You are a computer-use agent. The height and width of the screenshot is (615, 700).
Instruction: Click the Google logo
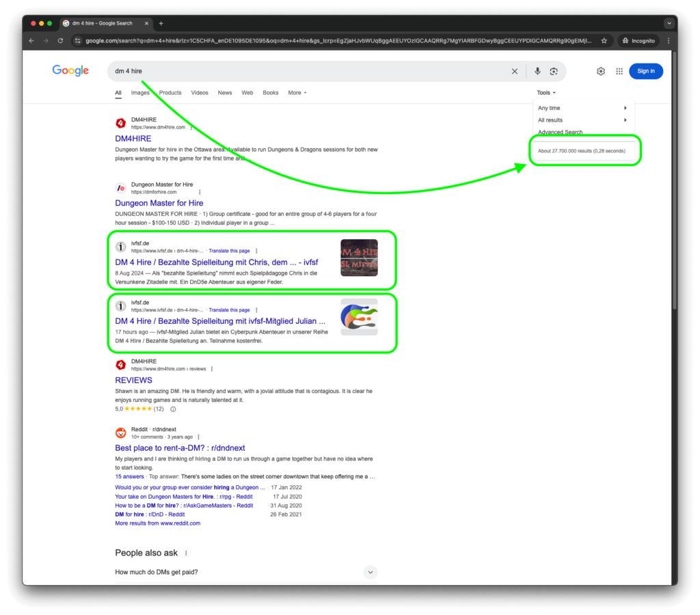pos(70,70)
